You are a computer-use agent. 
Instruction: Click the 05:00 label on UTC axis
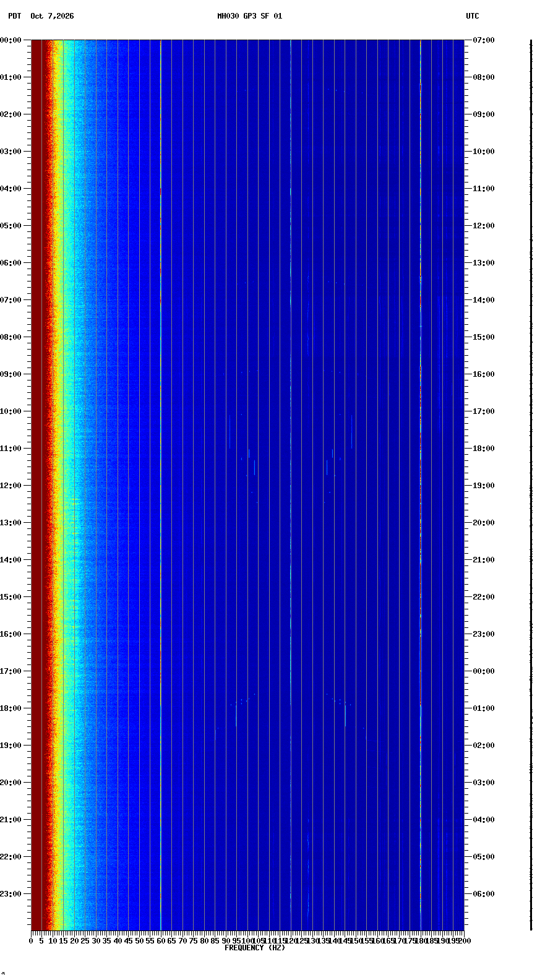tap(484, 857)
